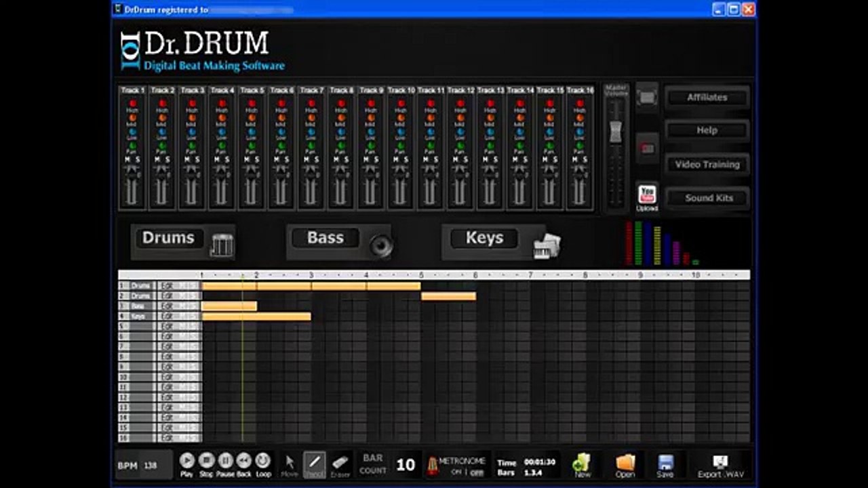868x488 pixels.
Task: Click the BPM value field showing 138
Action: (x=150, y=466)
